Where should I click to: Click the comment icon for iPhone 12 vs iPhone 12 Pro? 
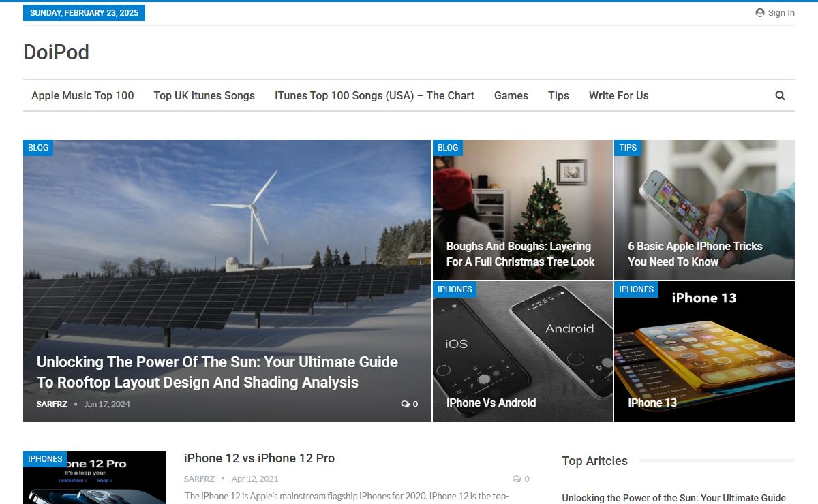point(517,479)
